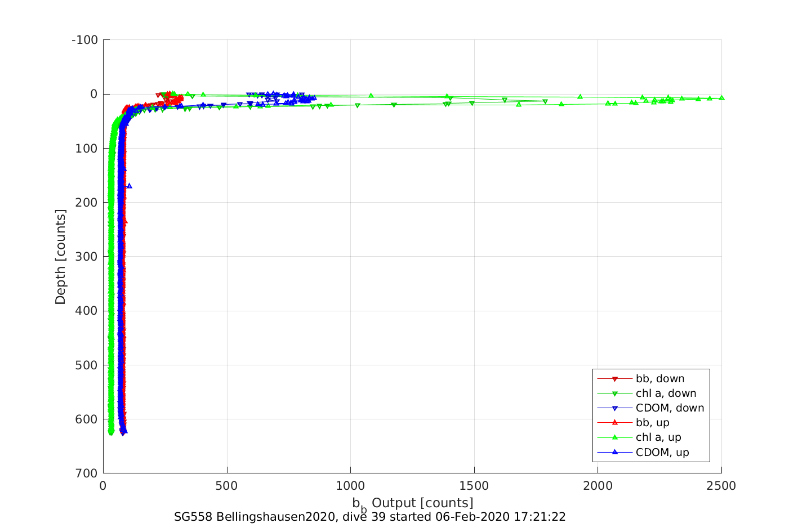Image resolution: width=798 pixels, height=532 pixels.
Task: Click the green down-triangle marker in legend
Action: (x=615, y=394)
